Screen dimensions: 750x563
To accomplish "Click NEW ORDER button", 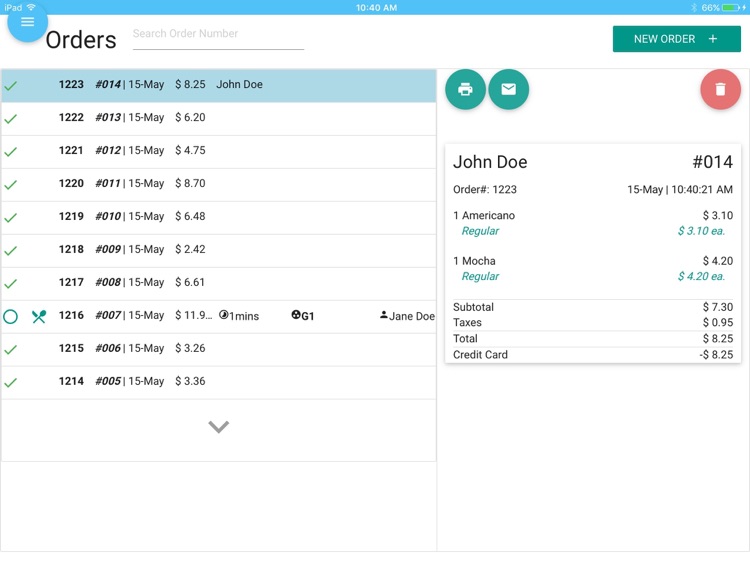I will click(x=676, y=39).
